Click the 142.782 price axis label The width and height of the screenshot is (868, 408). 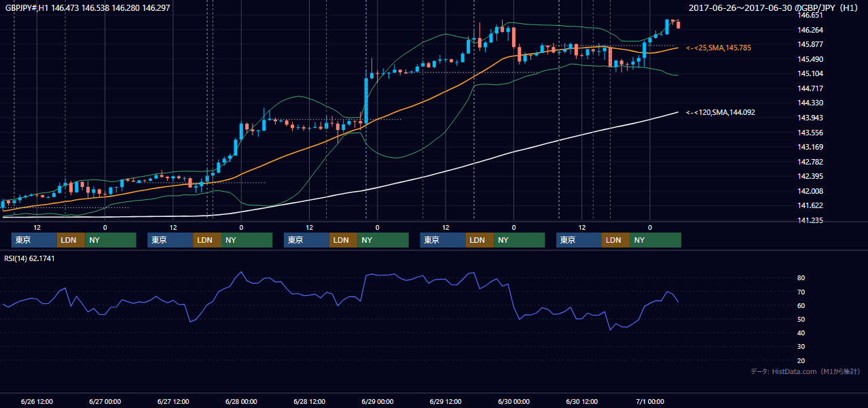coord(810,162)
